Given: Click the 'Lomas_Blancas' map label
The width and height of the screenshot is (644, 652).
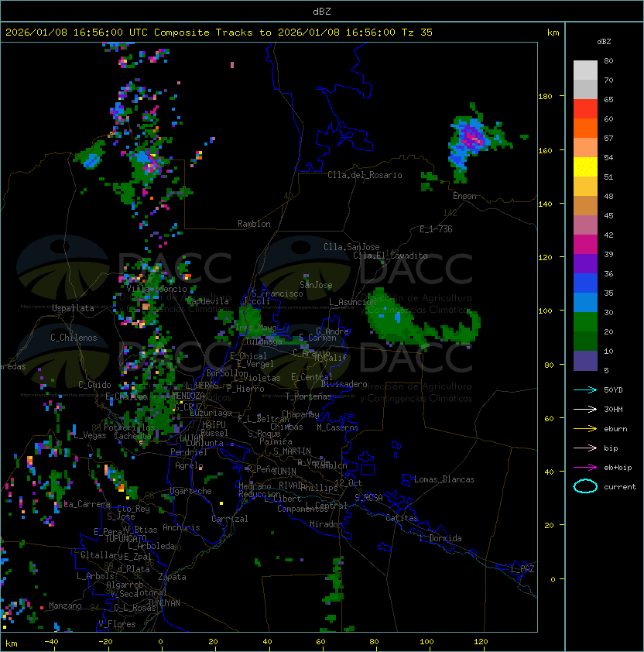Looking at the screenshot, I should click(444, 479).
